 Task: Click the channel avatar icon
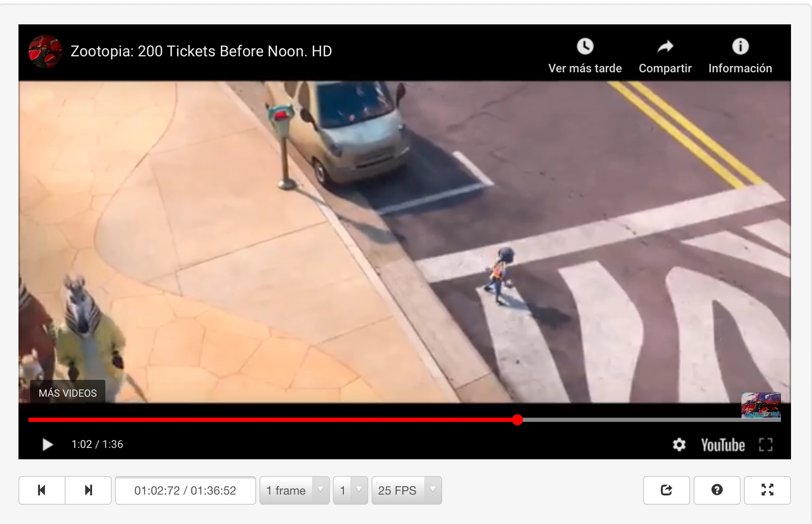pyautogui.click(x=45, y=51)
